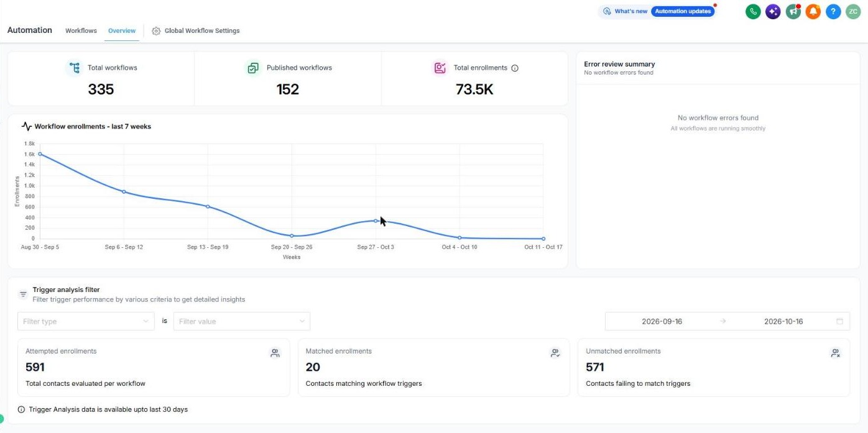This screenshot has width=868, height=433.
Task: Open the Automation updates badge
Action: 683,11
